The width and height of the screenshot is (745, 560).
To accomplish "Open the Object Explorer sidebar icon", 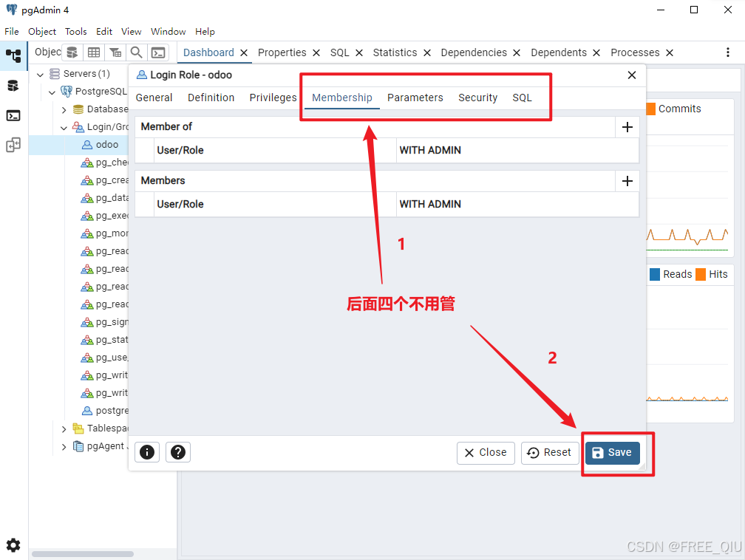I will (x=13, y=55).
